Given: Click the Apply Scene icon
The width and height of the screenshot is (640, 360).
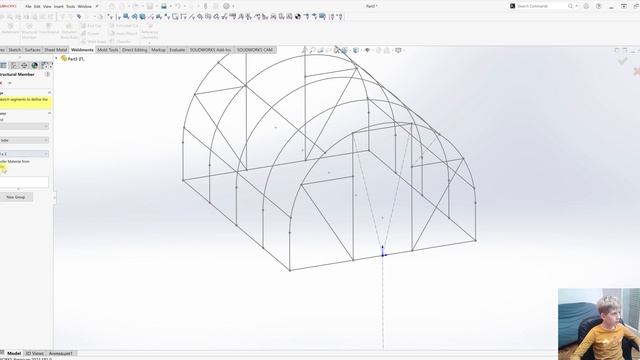Looking at the screenshot, I should click(x=387, y=50).
